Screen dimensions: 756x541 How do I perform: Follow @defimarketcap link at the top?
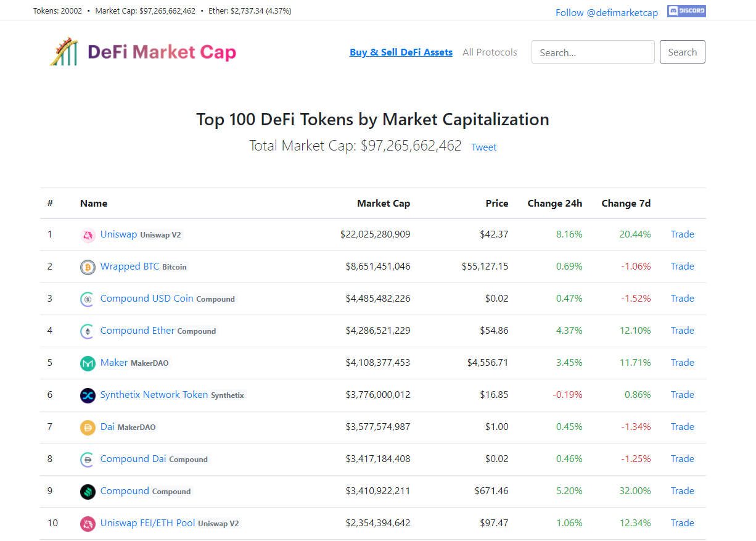click(606, 12)
